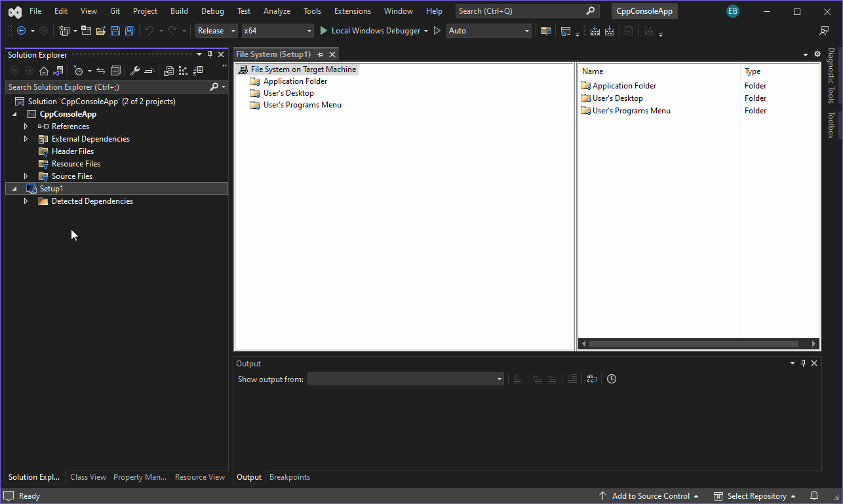
Task: Expand the Detected Dependencies node
Action: point(26,201)
